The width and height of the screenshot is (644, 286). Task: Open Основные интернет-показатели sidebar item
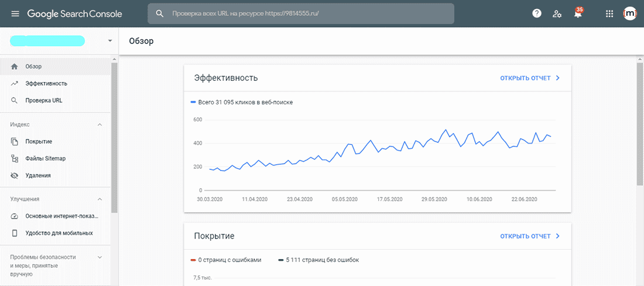(x=56, y=216)
